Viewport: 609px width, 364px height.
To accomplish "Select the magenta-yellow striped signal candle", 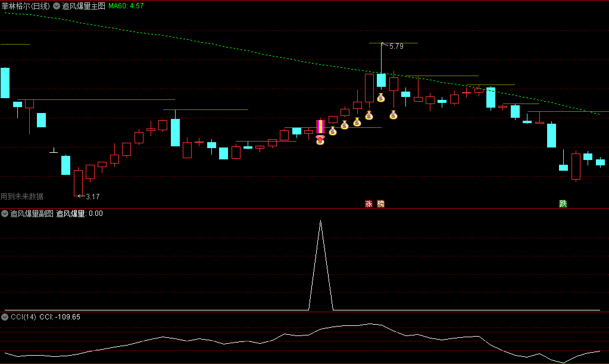I will click(320, 127).
